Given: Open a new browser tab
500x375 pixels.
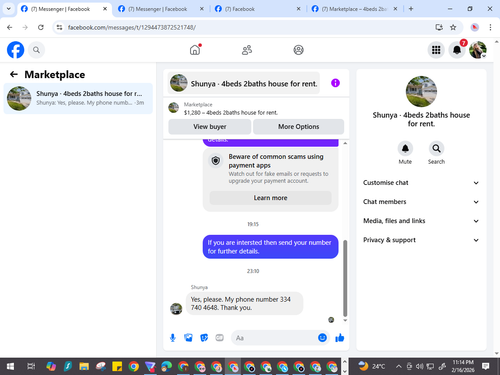Looking at the screenshot, I should coord(411,9).
